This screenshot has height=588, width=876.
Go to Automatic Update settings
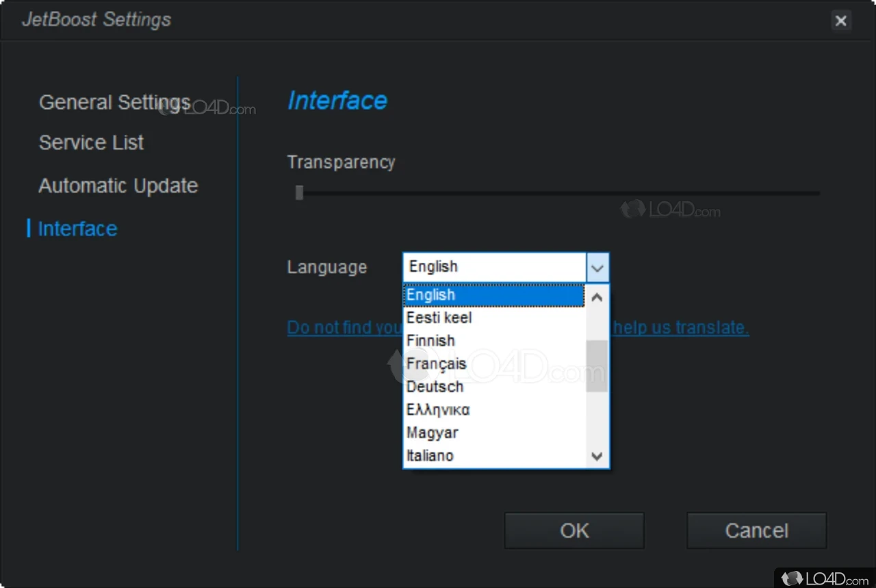click(118, 186)
